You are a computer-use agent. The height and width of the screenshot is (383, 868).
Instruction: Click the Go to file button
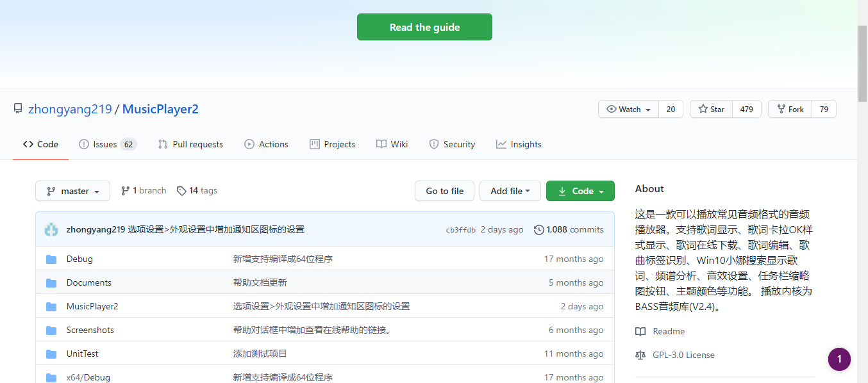coord(444,191)
